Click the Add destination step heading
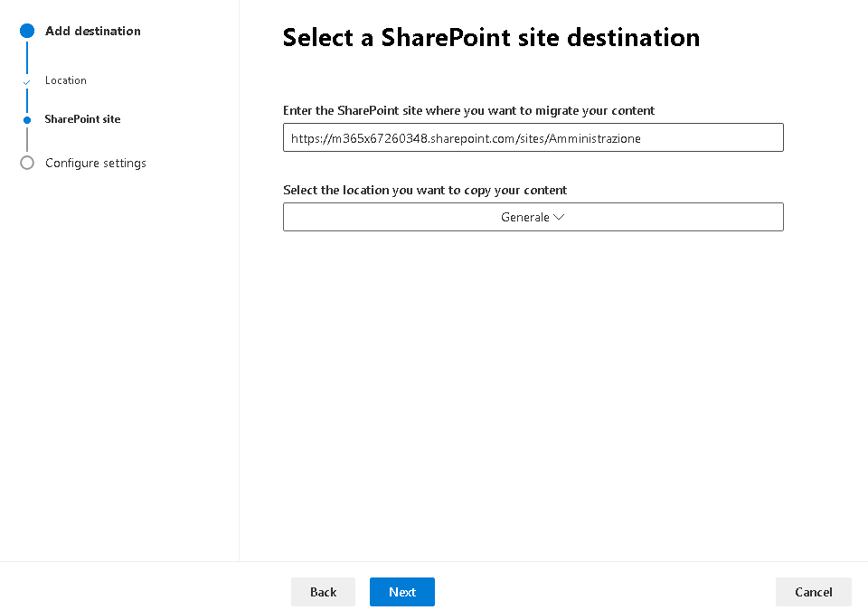The height and width of the screenshot is (610, 868). pos(93,31)
